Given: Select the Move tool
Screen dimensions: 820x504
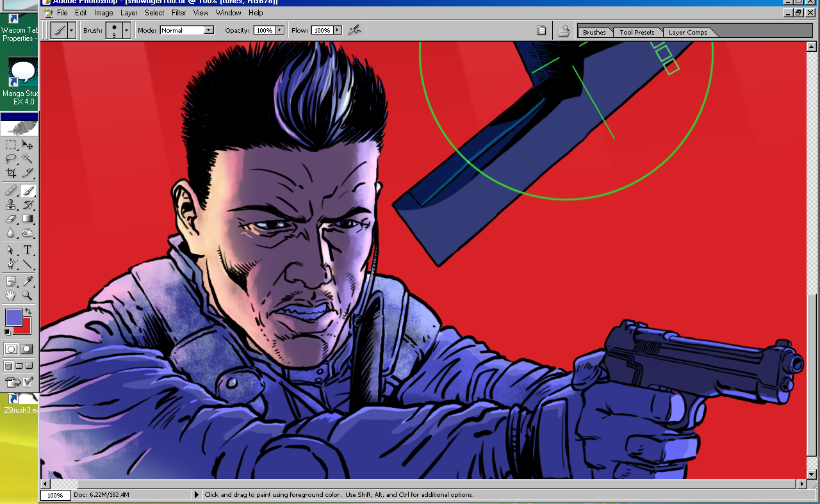Looking at the screenshot, I should tap(28, 145).
